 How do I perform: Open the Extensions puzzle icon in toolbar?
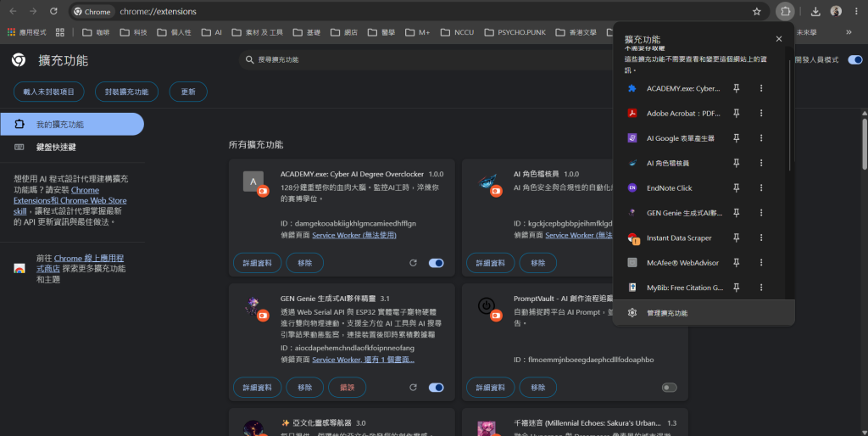785,11
